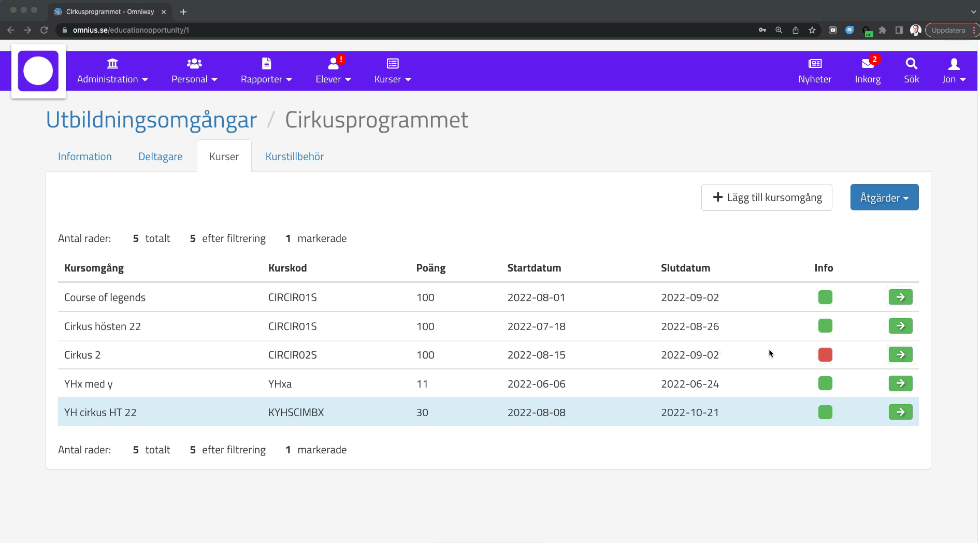Open Cirkus 2 green arrow button

tap(900, 354)
